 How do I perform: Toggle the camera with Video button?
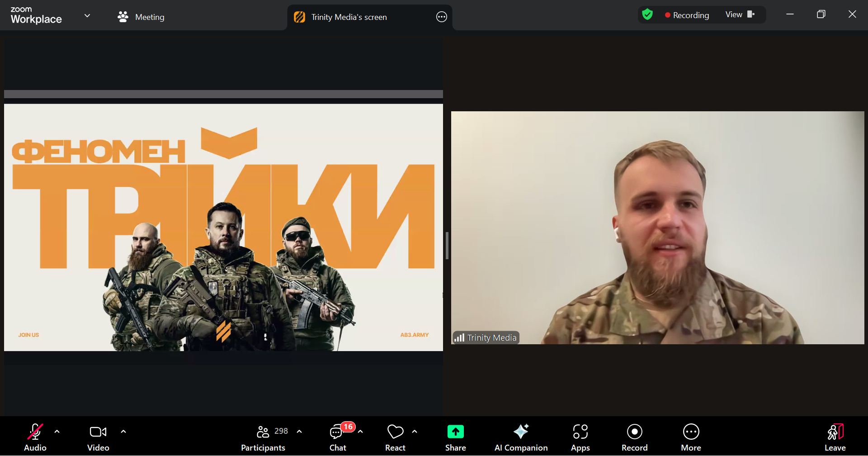click(x=98, y=432)
